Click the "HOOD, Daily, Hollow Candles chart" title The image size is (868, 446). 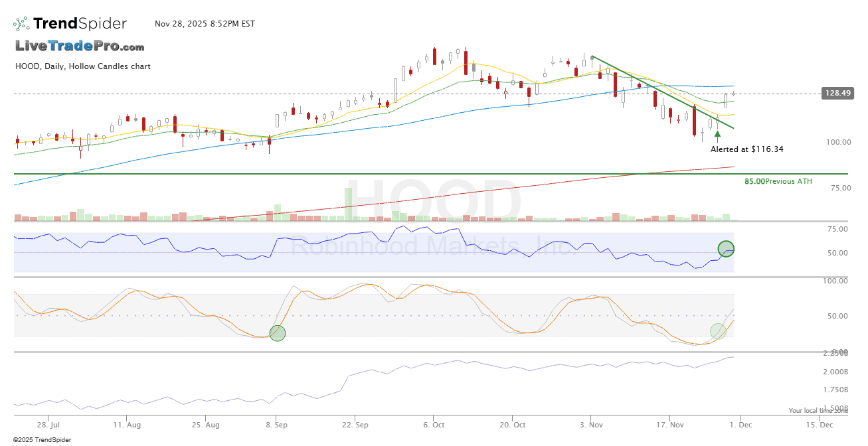click(82, 66)
